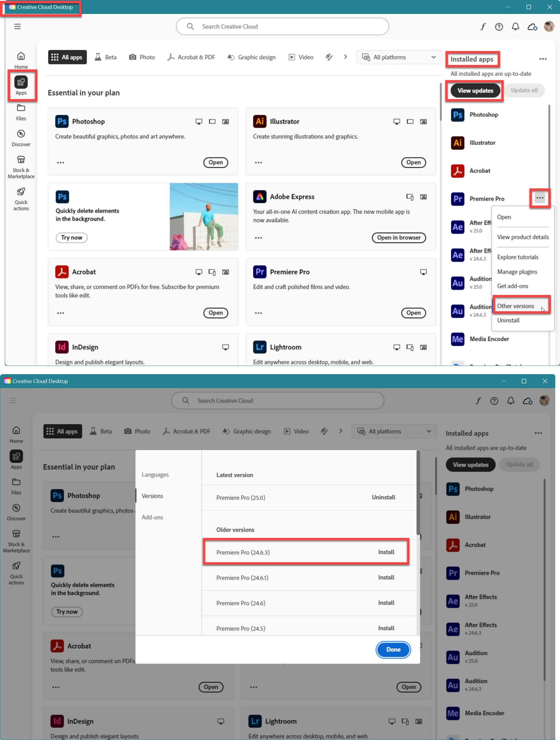Select Languages in dialog sidebar
560x740 pixels.
click(x=155, y=475)
